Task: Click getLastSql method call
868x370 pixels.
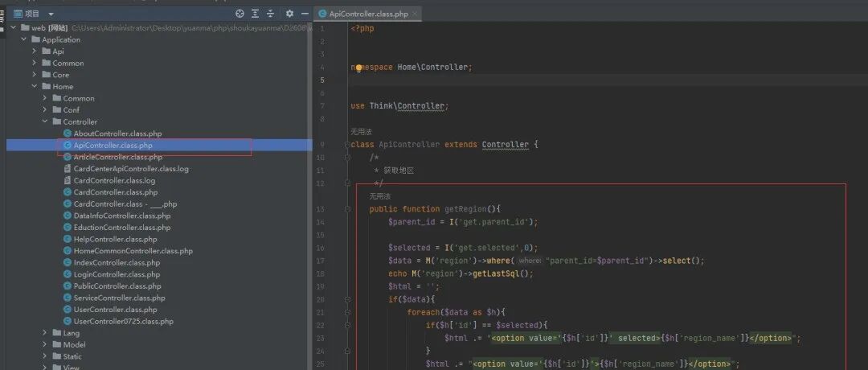Action: [496, 273]
